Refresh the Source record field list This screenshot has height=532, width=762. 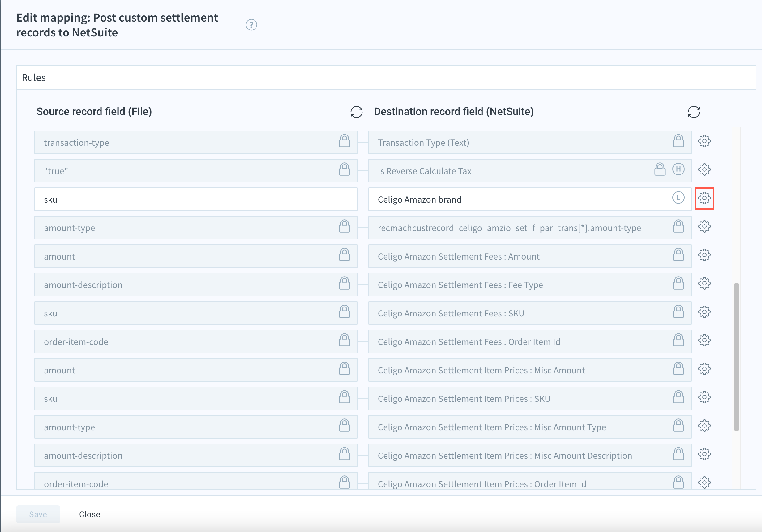coord(356,112)
